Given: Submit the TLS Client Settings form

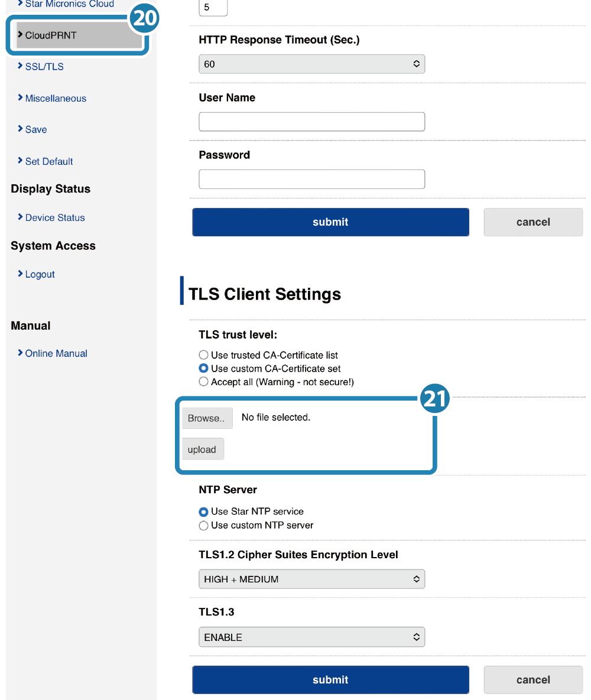Looking at the screenshot, I should [x=330, y=680].
